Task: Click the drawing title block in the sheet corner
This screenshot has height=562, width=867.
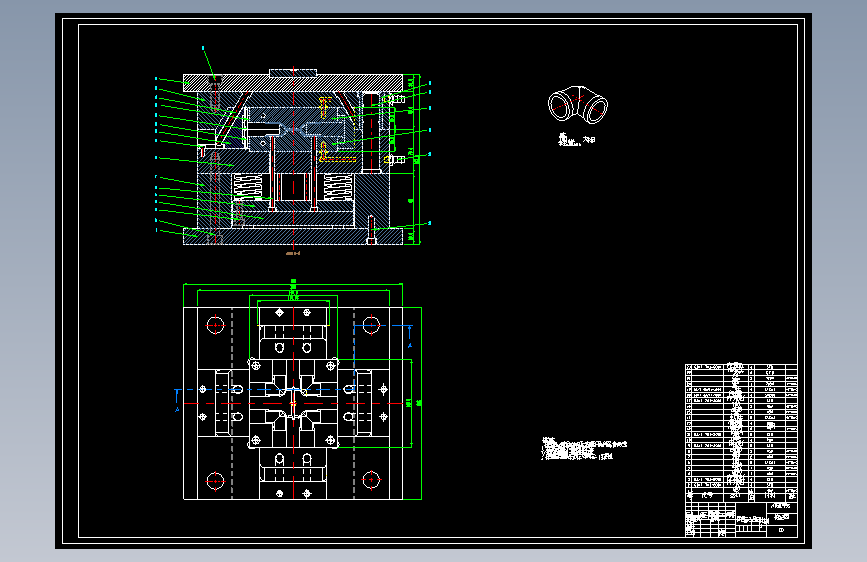Action: click(741, 519)
